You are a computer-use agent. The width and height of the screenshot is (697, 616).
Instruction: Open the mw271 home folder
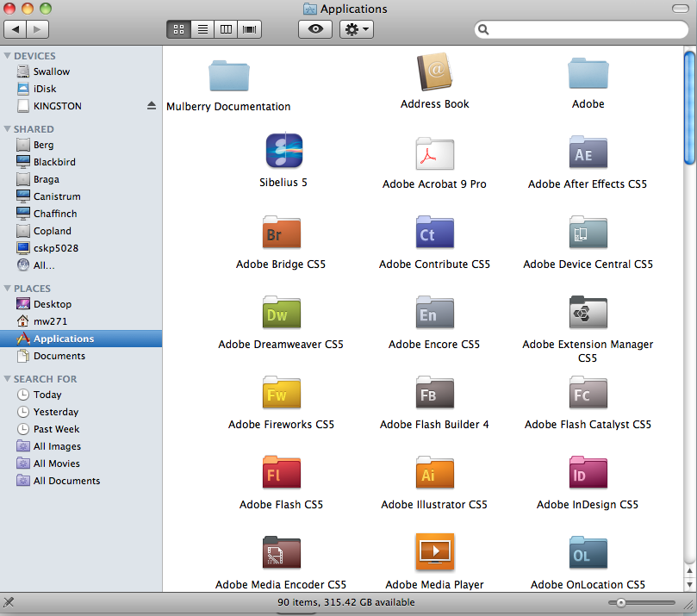[x=81, y=321]
